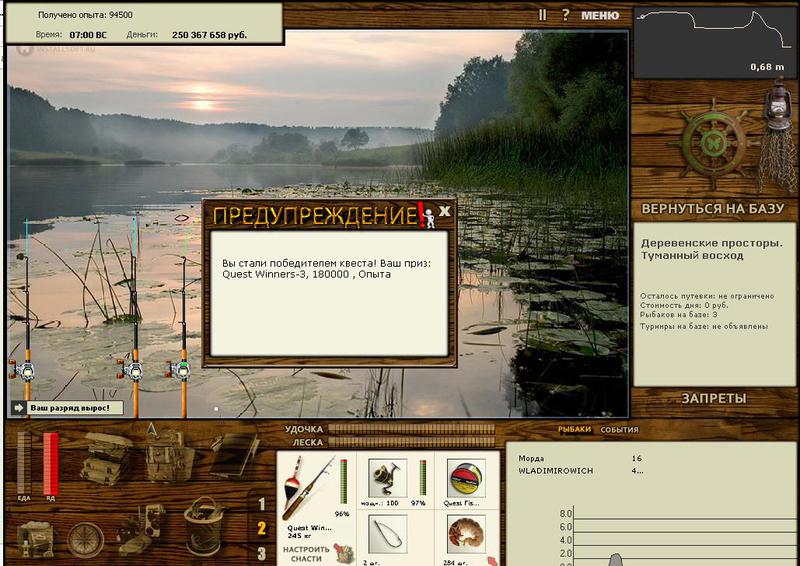Click the ЗАПРЕТЫ button

tap(714, 399)
